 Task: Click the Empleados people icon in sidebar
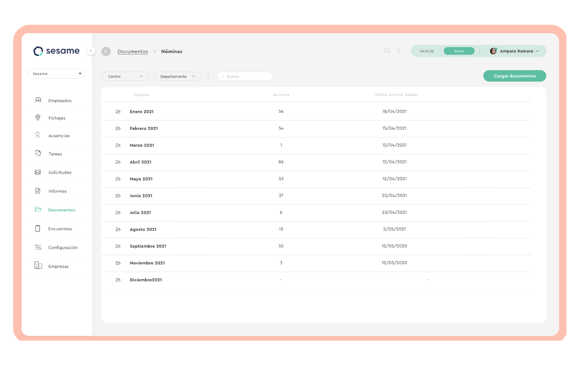[x=38, y=100]
